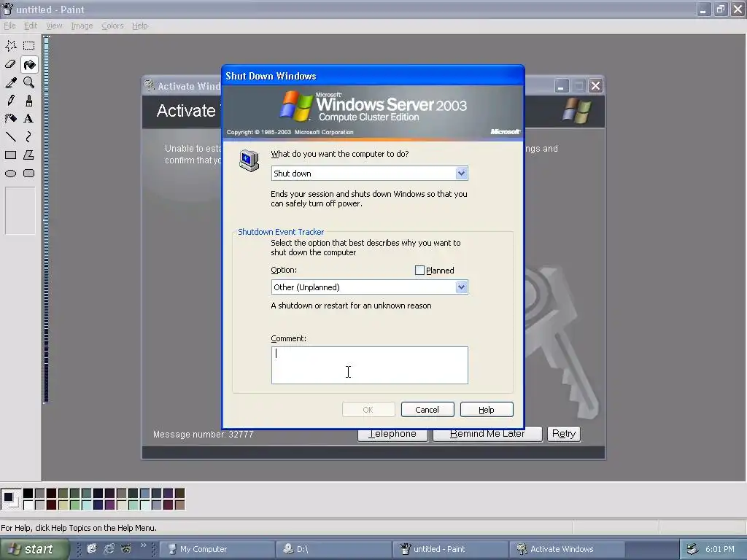
Task: Click the Help button in shutdown dialog
Action: click(487, 410)
